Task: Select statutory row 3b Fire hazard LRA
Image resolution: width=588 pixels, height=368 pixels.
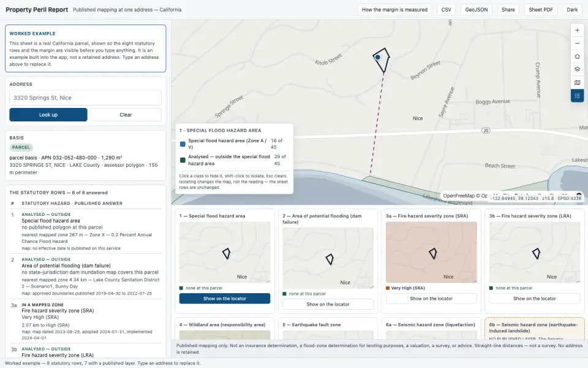Action: click(86, 351)
